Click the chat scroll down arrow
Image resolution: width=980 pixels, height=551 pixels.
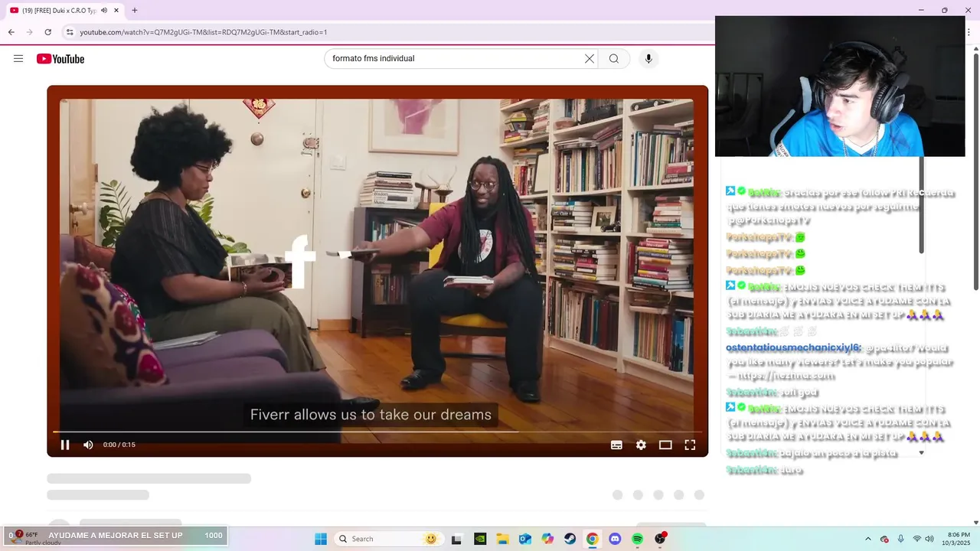tap(921, 453)
